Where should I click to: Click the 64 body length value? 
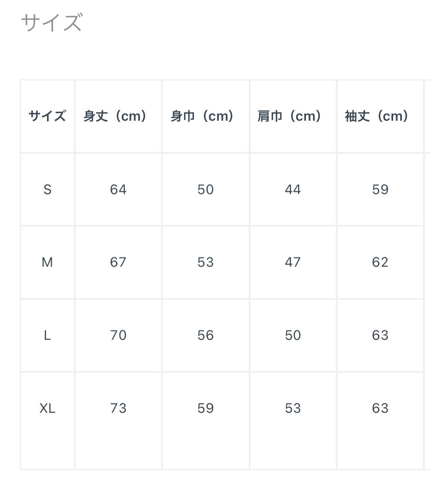pyautogui.click(x=118, y=189)
